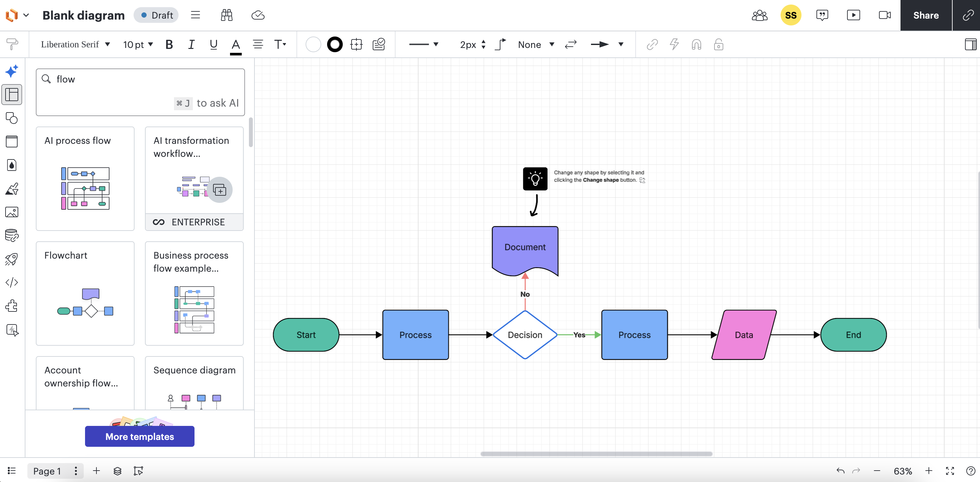Open the containers frame panel
The height and width of the screenshot is (482, 980).
[12, 142]
